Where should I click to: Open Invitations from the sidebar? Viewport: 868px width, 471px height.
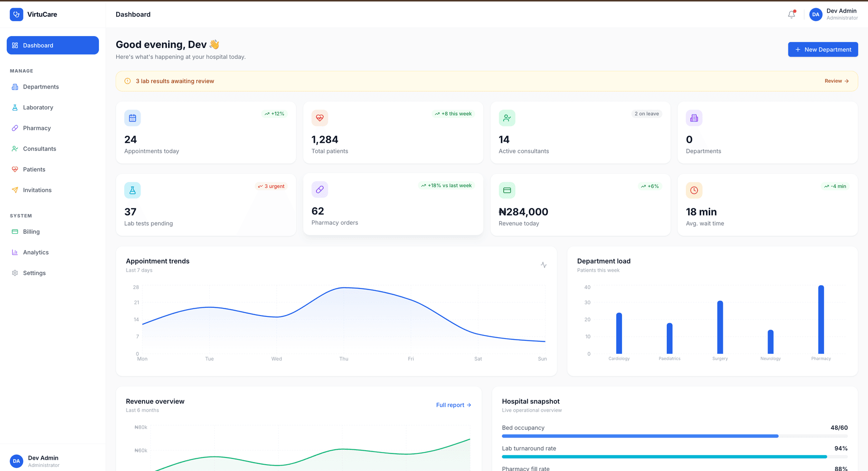52,190
